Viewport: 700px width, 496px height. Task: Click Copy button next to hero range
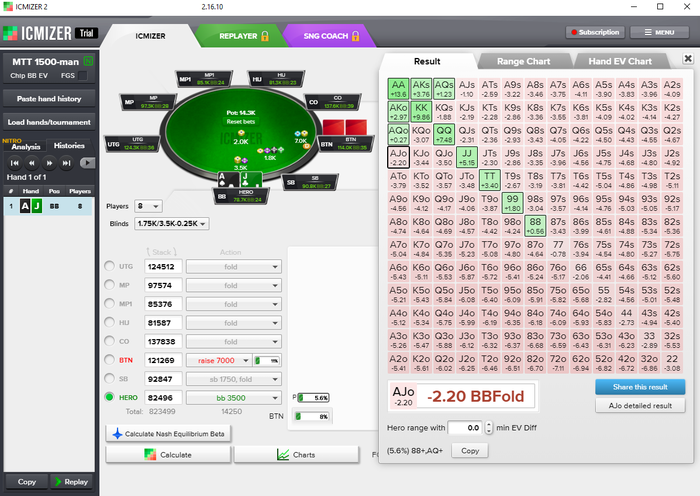point(470,450)
